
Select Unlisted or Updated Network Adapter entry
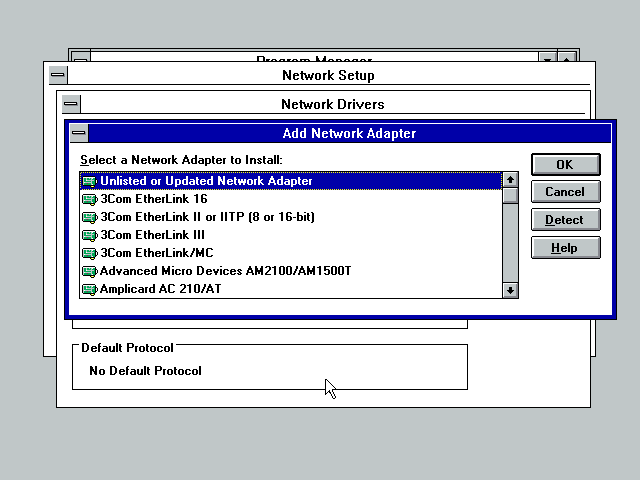click(x=291, y=181)
